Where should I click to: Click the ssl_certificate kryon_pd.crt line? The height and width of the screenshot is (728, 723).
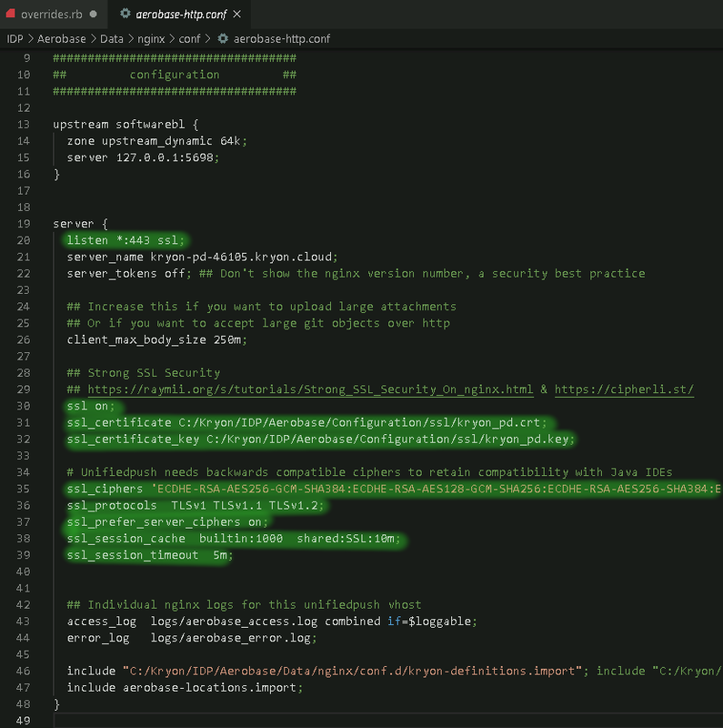pyautogui.click(x=306, y=422)
